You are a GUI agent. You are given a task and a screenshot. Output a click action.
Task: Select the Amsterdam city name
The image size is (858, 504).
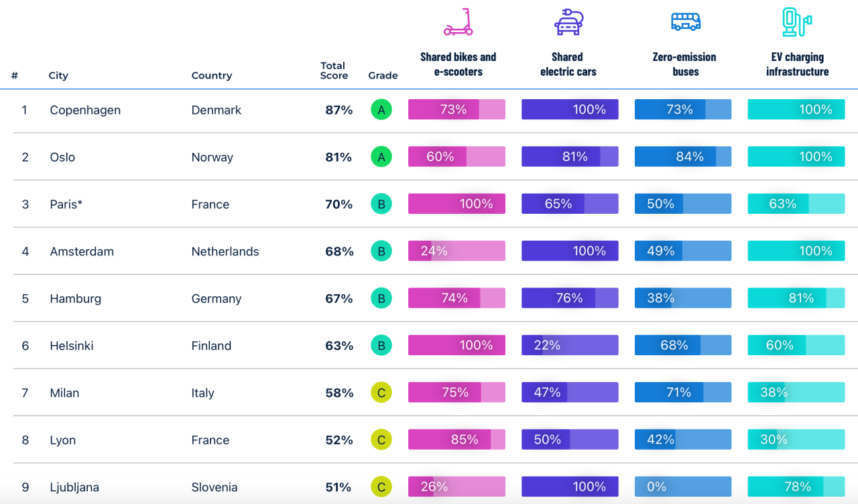(x=82, y=251)
